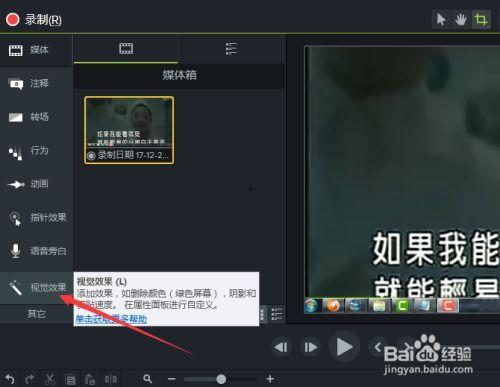Click the timeline zoom magnifier icon

(x=148, y=379)
